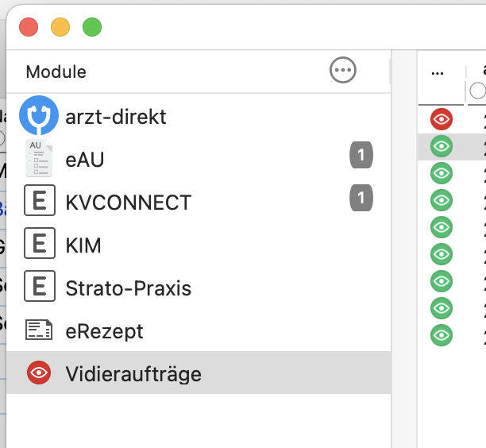Click the eRezept prescription icon

(x=39, y=330)
